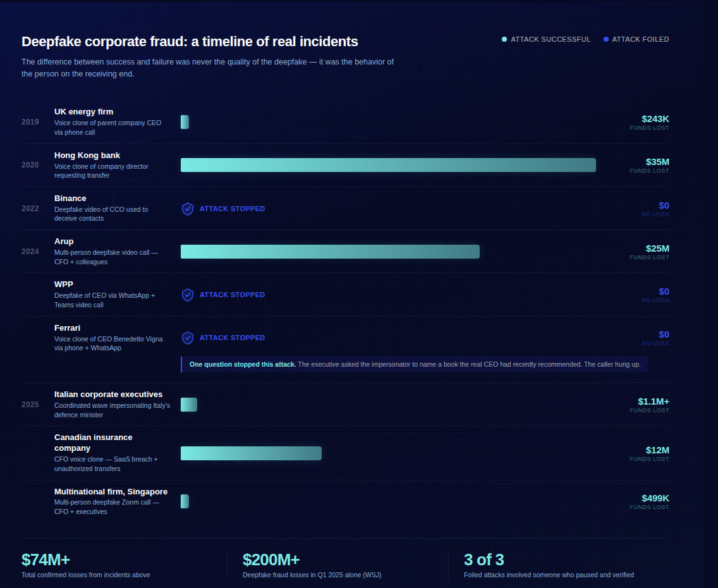Click the $74M+ total losses statistic
718x588 pixels.
[x=46, y=560]
